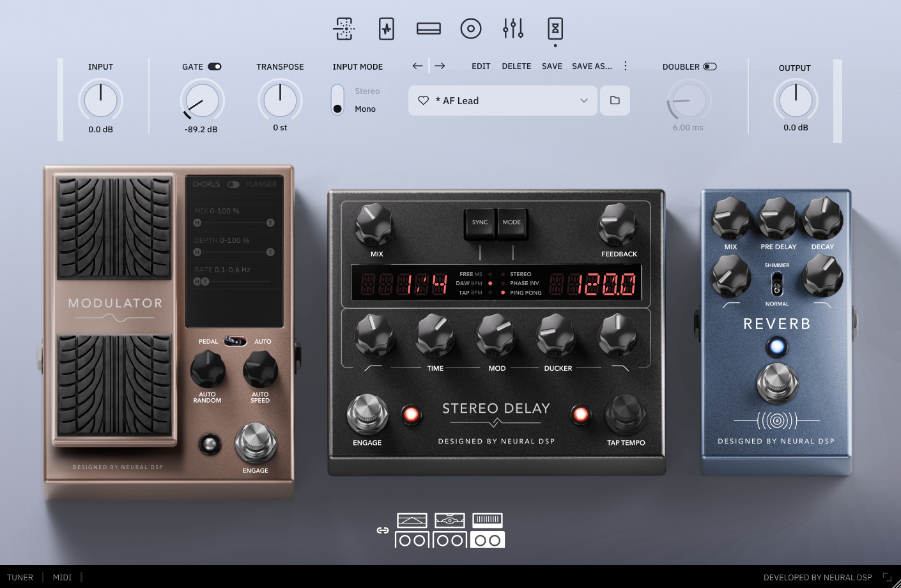Open the three-dot preset options menu

(625, 66)
